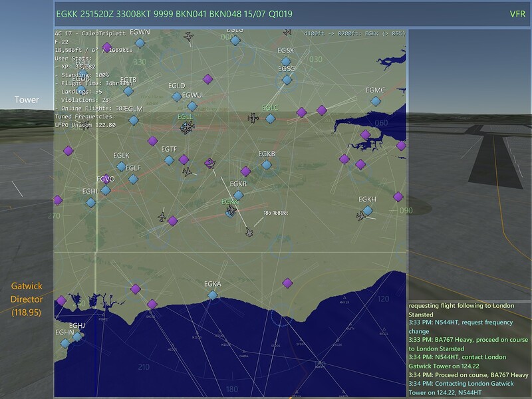Click the 'Violations: 28' user stat line
The image size is (532, 399).
82,100
